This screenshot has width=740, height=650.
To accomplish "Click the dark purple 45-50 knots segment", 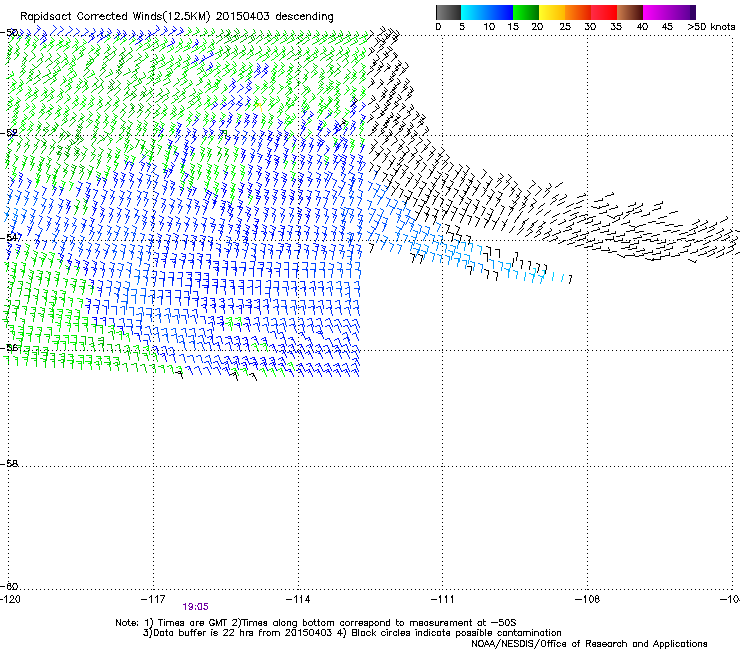I will tap(682, 12).
